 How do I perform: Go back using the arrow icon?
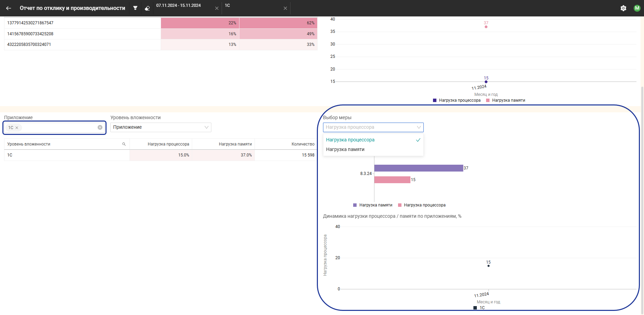(9, 8)
